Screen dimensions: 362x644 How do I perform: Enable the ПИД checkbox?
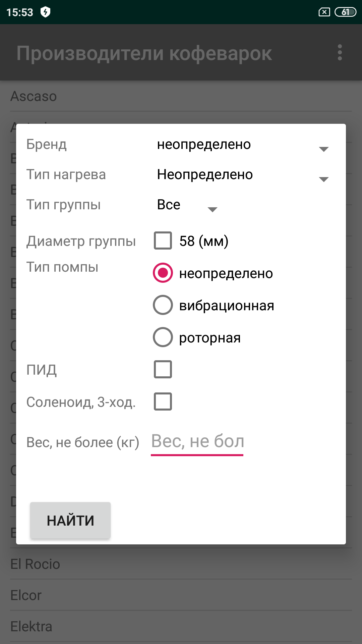click(x=163, y=369)
